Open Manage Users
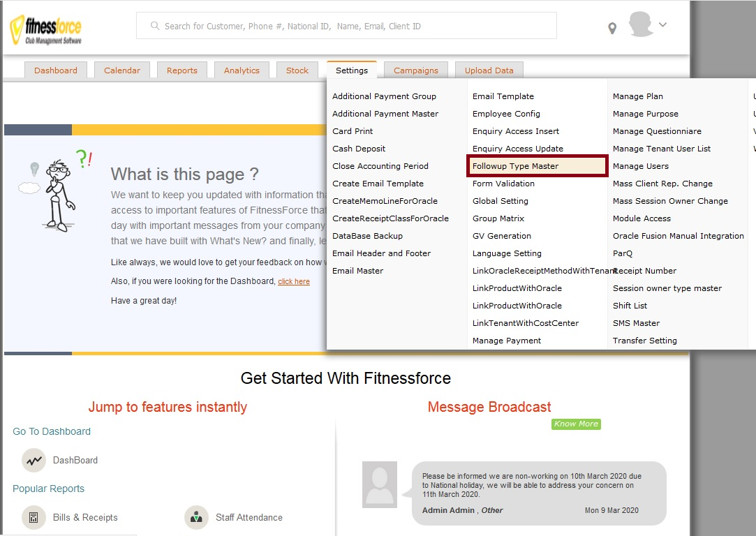756x536 pixels. 641,166
